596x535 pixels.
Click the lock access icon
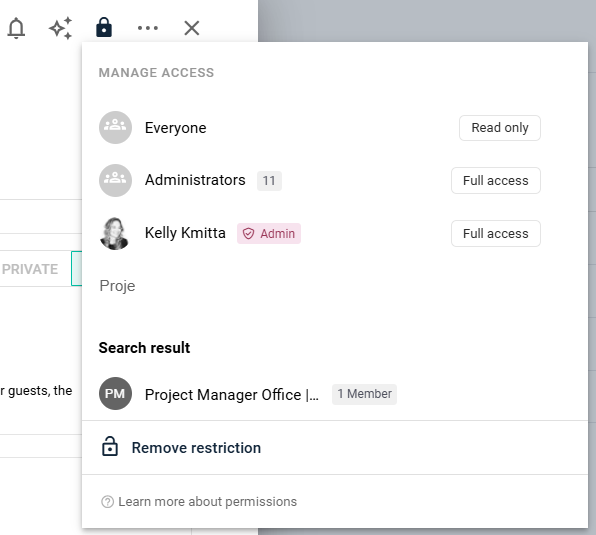104,27
